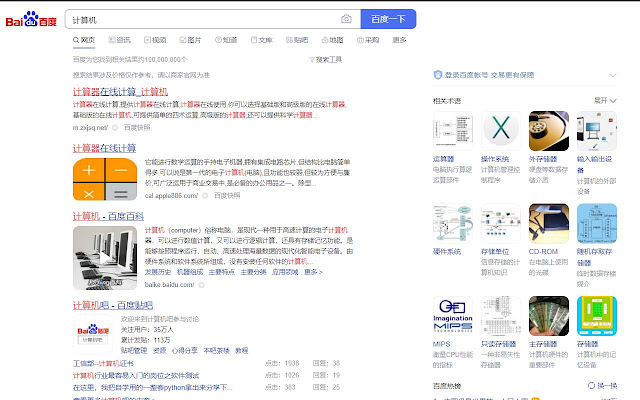Play the computer lab video thumbnail
This screenshot has height=400, width=640.
[105, 258]
